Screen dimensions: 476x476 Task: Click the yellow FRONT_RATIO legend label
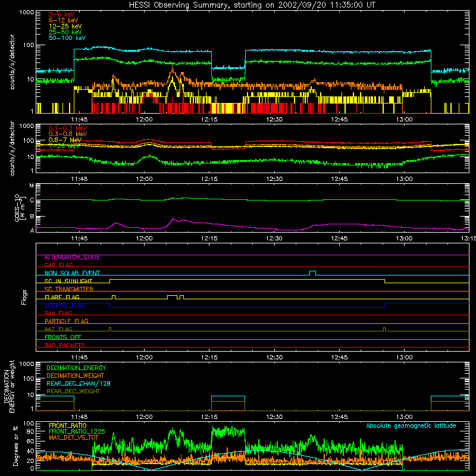point(68,425)
